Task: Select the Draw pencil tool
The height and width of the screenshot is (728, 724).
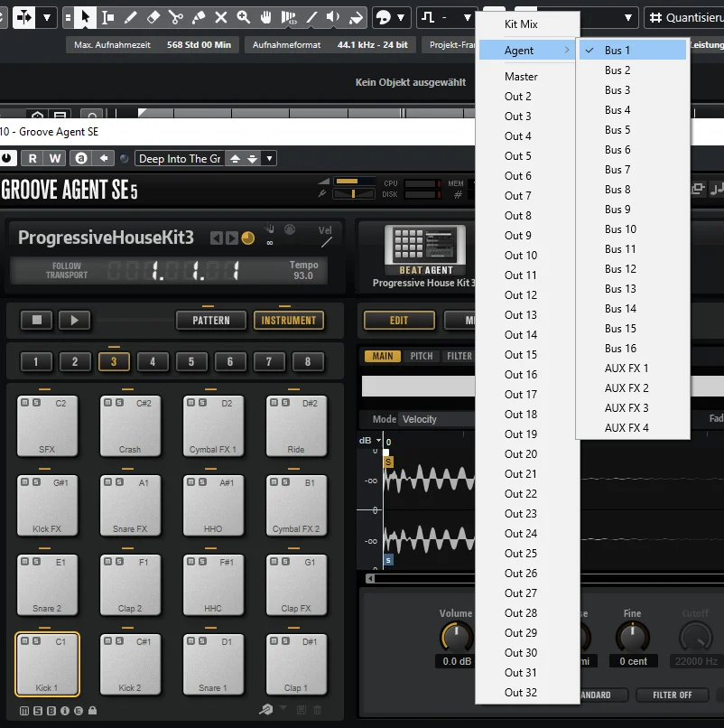Action: click(x=130, y=18)
